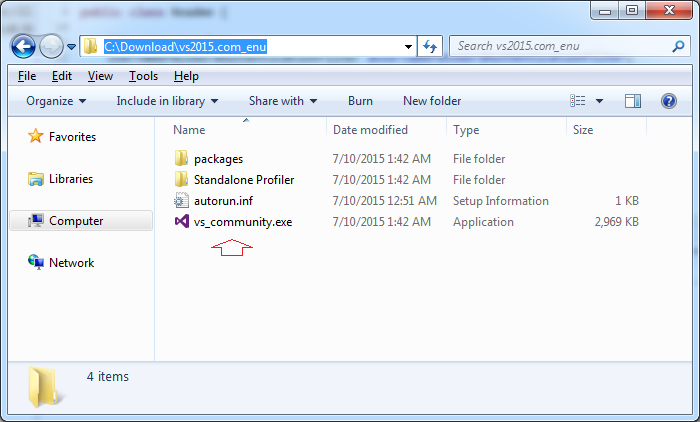Click the Computer monitor icon
This screenshot has height=422, width=700.
[x=36, y=221]
